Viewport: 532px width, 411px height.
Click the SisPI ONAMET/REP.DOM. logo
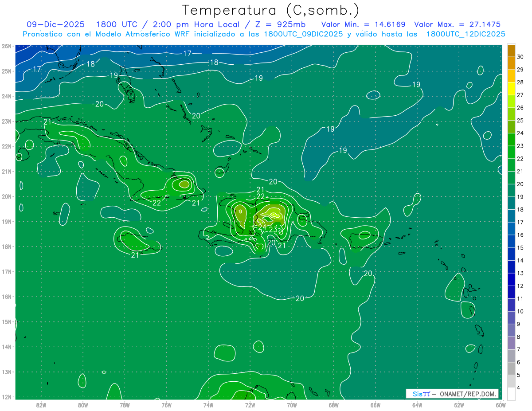(x=452, y=394)
